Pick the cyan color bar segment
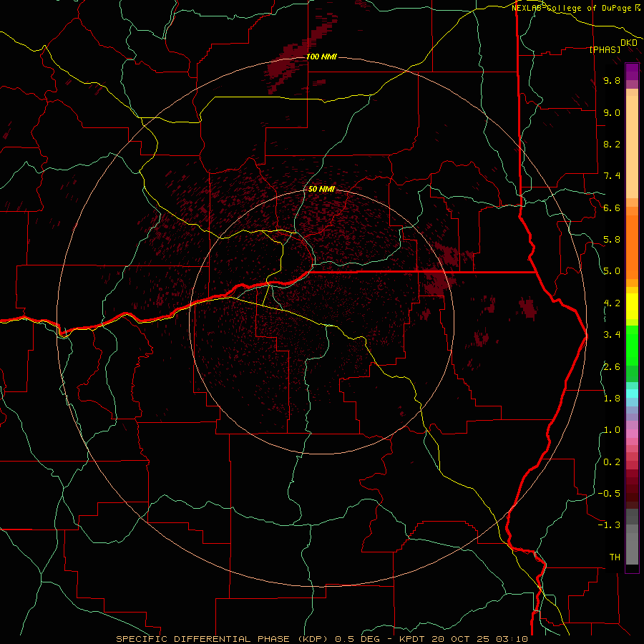 click(632, 394)
